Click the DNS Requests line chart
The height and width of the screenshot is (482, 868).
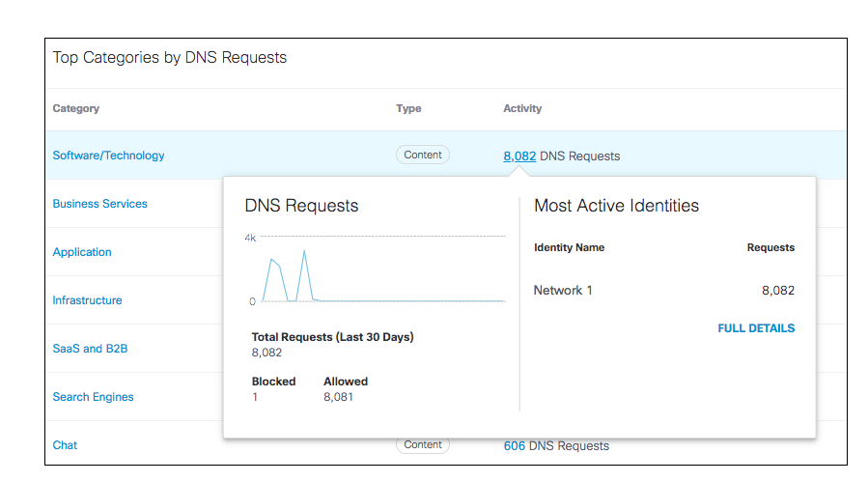coord(383,270)
